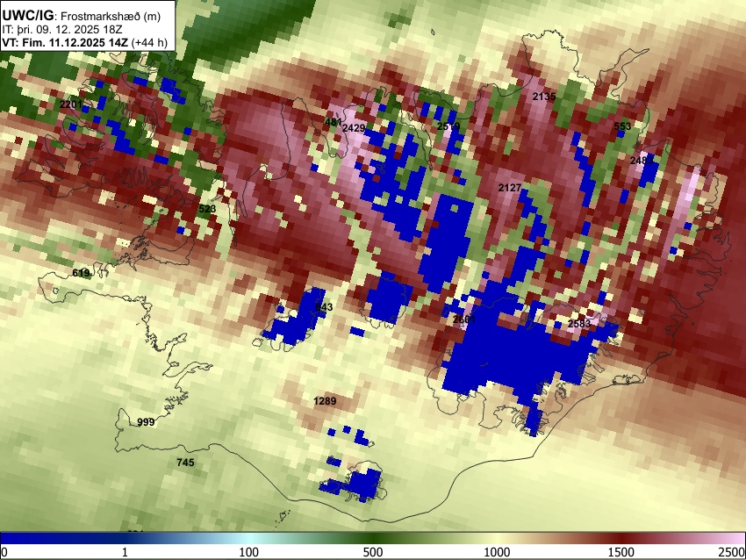This screenshot has height=560, width=746.
Task: Click the map value 745
Action: click(185, 463)
